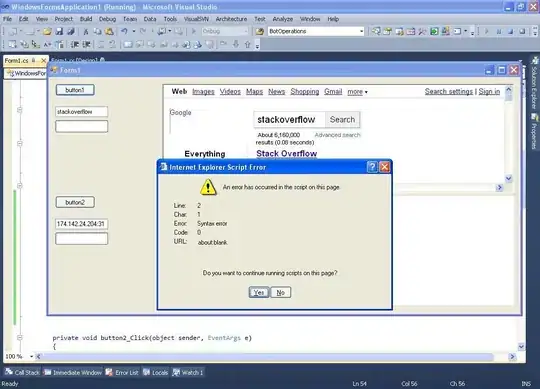Click the Cut scissors icon
Screen dimensions: 540x389
(x=86, y=32)
